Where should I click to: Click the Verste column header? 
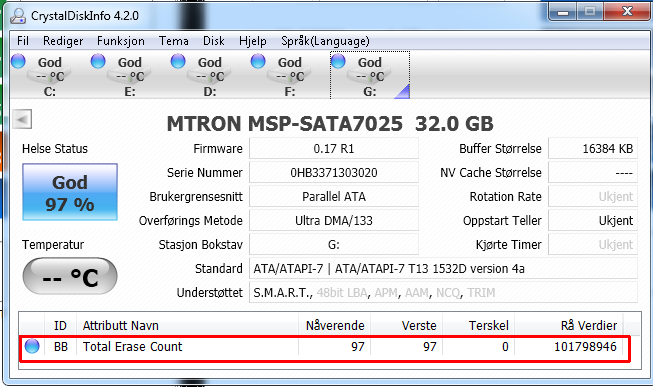406,325
